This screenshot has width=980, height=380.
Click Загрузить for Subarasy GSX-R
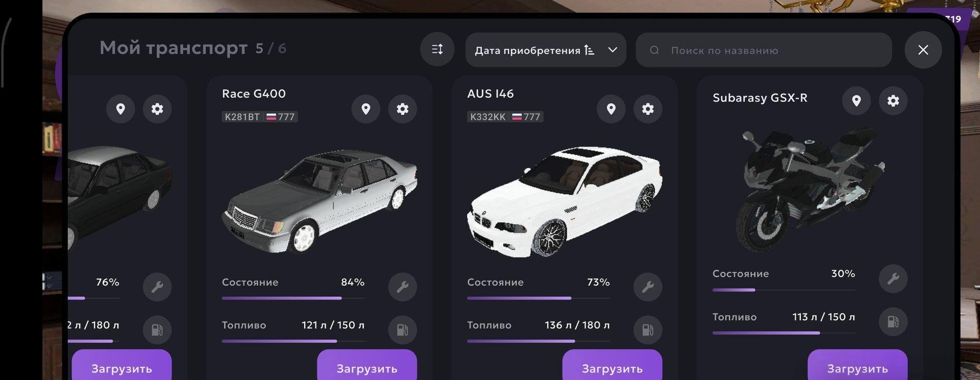click(x=857, y=367)
